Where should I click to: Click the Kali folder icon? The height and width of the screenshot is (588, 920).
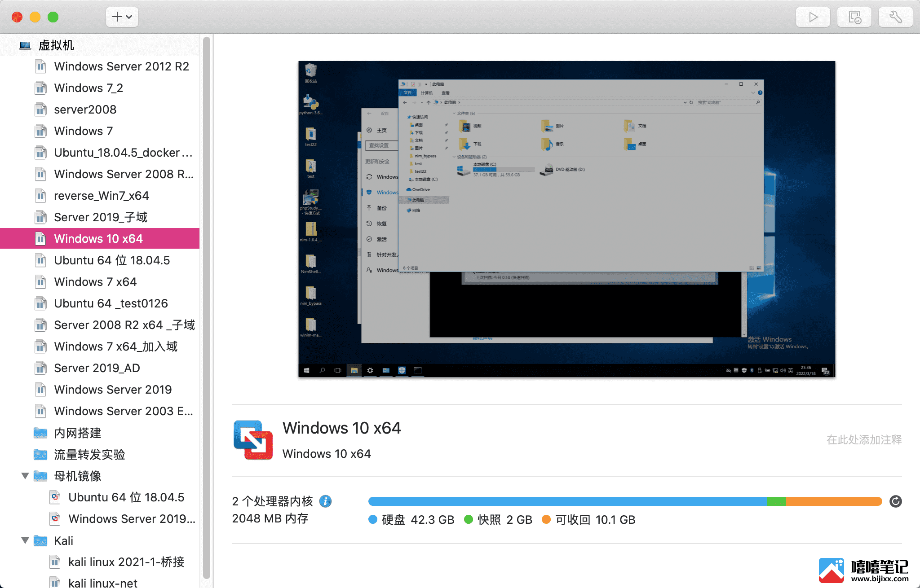click(40, 540)
